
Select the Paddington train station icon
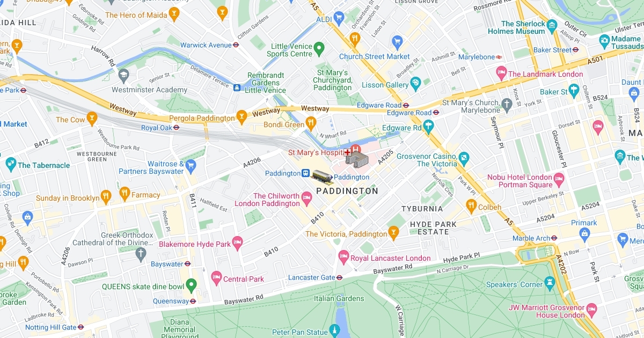305,173
